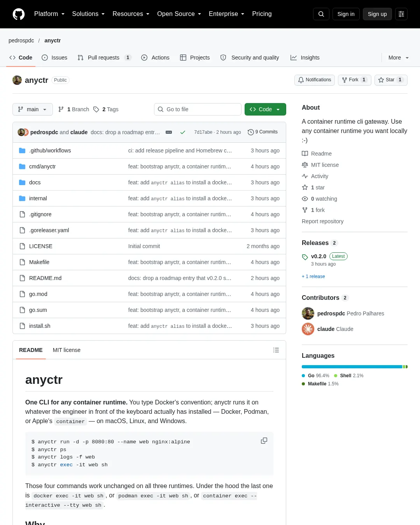Image resolution: width=420 pixels, height=525 pixels.
Task: Click the Sign in button
Action: click(346, 14)
